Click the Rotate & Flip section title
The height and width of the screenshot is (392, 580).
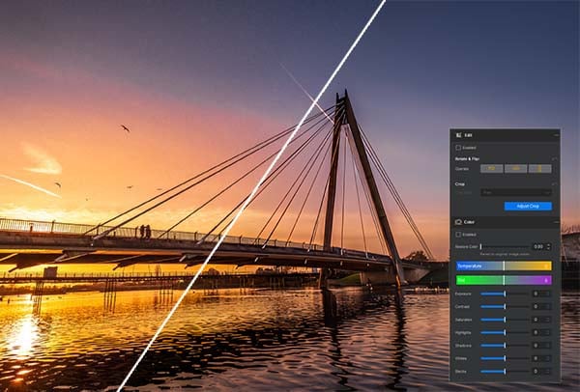point(467,159)
